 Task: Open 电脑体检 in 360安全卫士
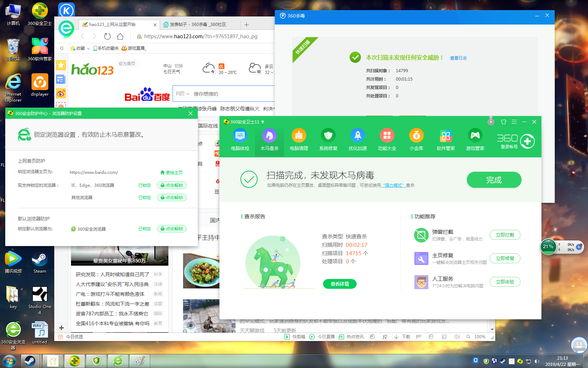(240, 139)
